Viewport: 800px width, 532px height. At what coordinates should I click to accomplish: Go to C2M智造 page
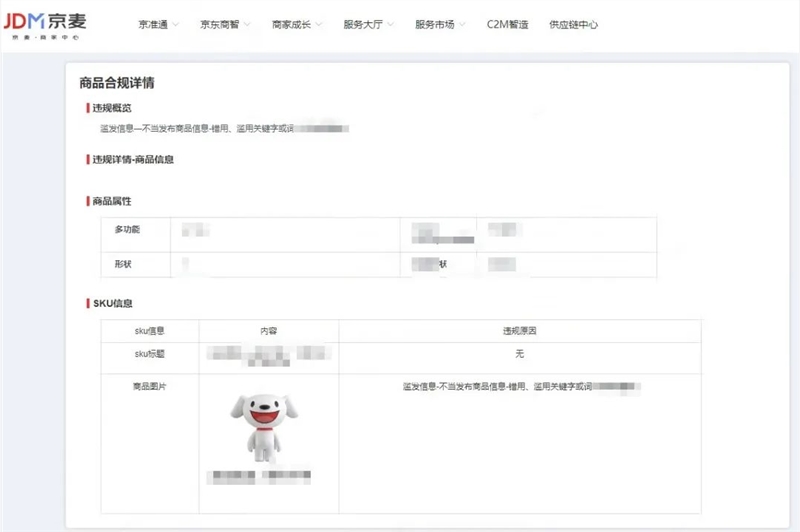point(507,24)
